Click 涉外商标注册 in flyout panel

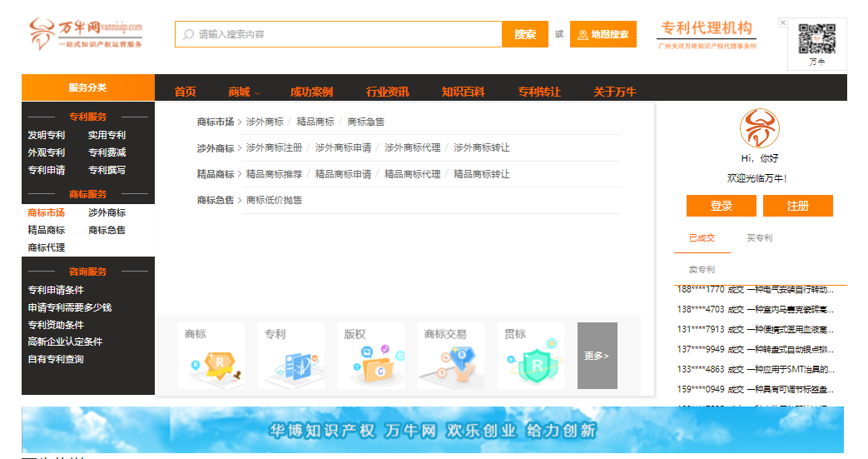tap(274, 147)
